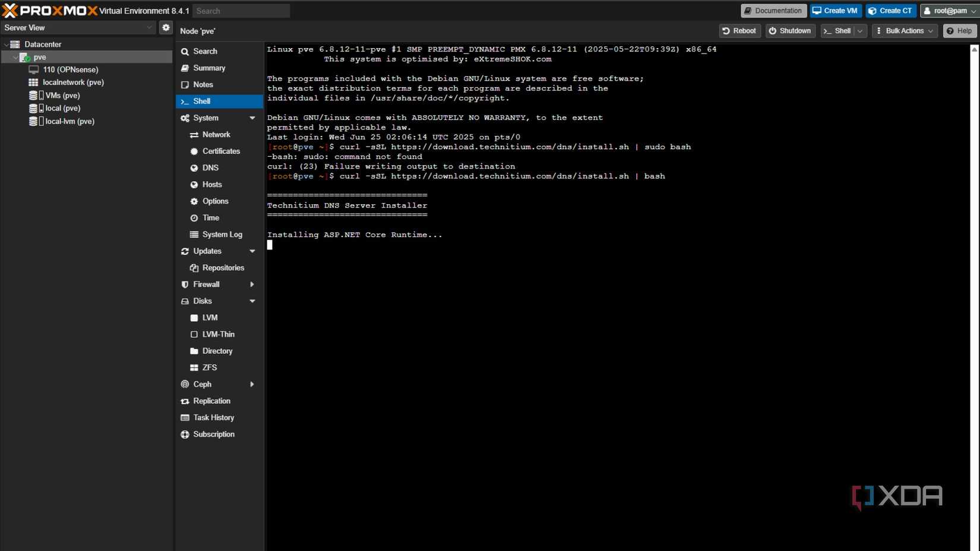Select the Summary view
The height and width of the screenshot is (551, 980).
(x=209, y=68)
